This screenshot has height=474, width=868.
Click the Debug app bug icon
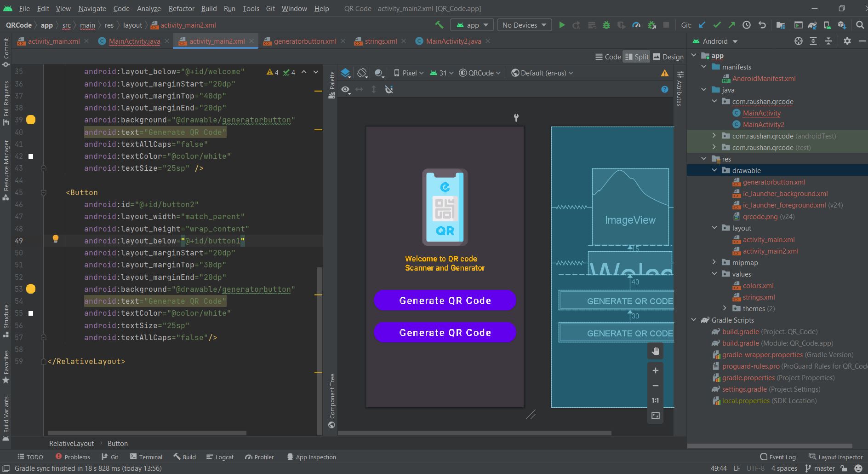606,25
